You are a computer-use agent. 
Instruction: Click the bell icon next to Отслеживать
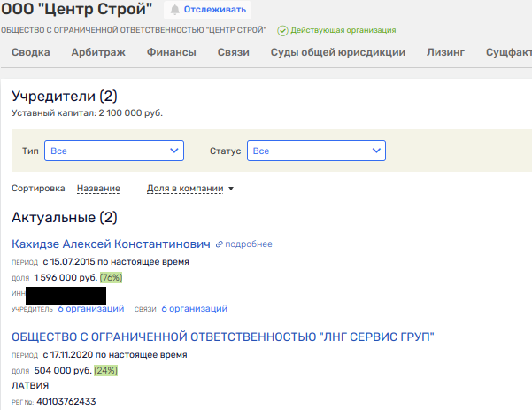[x=174, y=10]
